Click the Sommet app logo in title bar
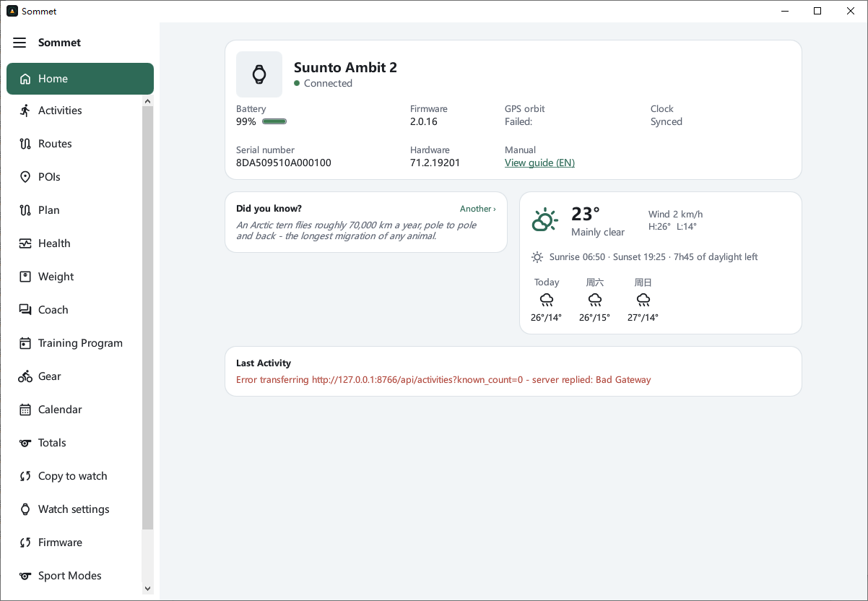This screenshot has width=868, height=601. (x=12, y=11)
